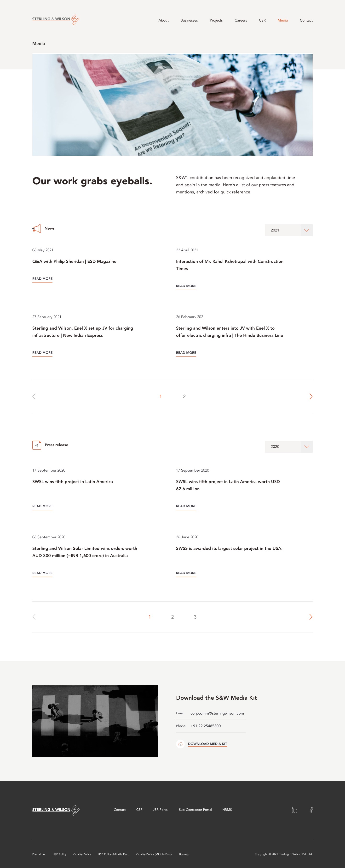Screen dimensions: 345x868
Task: Open the News year dropdown showing 2021
Action: (288, 230)
